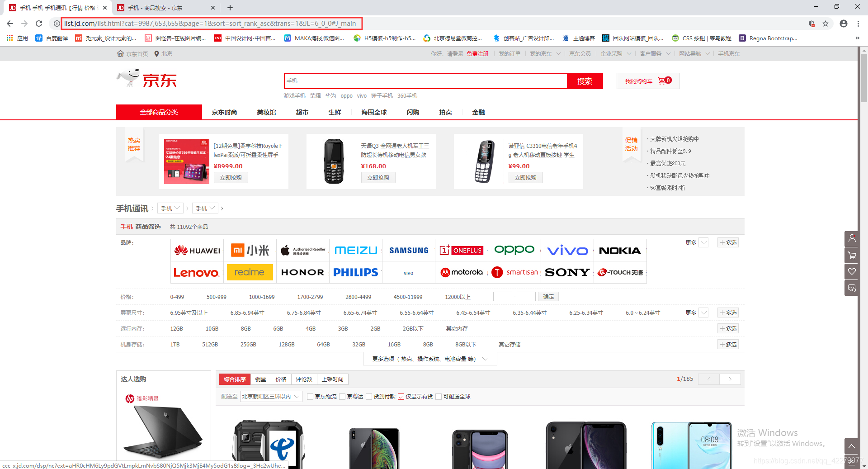Enable brand 多选 multi-select
This screenshot has width=868, height=469.
click(x=728, y=243)
